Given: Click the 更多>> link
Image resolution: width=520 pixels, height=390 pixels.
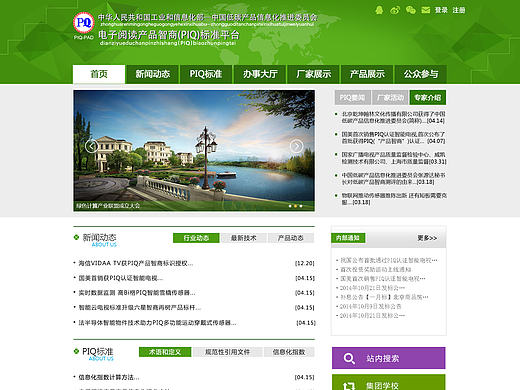Looking at the screenshot, I should (x=427, y=238).
